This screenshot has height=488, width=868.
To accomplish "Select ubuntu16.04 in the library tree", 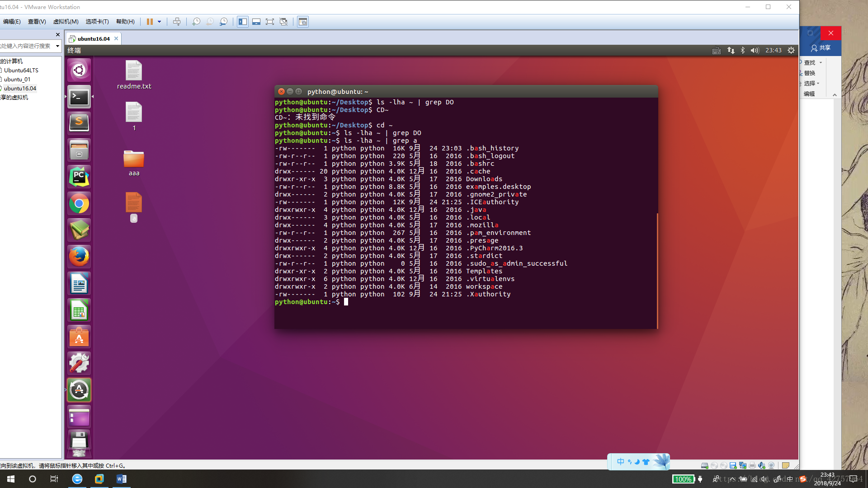I will (20, 88).
